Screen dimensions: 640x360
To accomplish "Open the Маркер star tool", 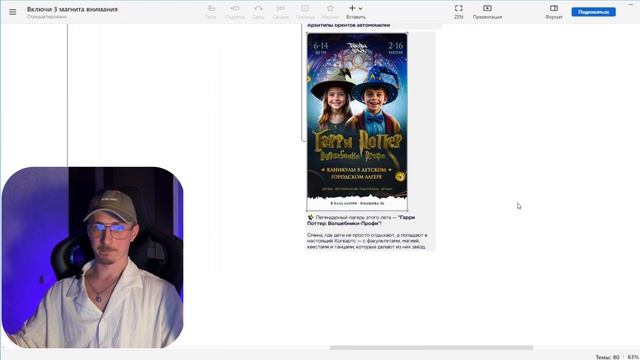I will tap(330, 12).
